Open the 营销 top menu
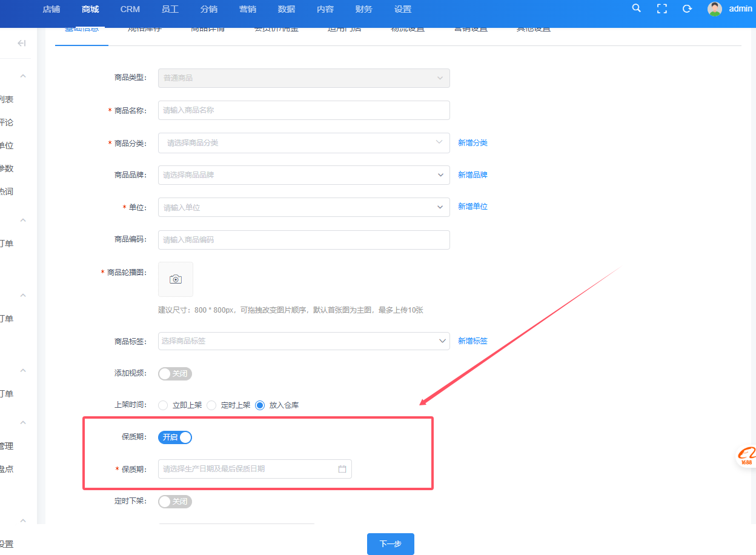The height and width of the screenshot is (555, 756). 247,9
